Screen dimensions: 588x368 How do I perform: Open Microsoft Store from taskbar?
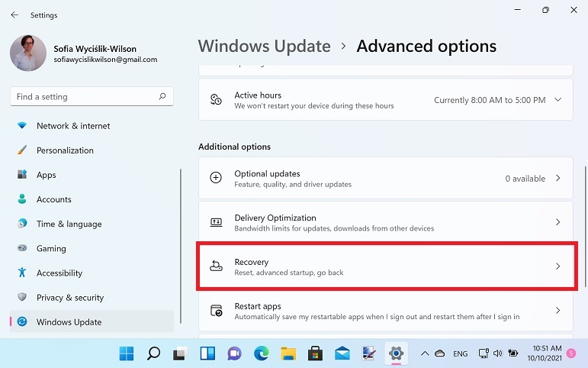[x=316, y=353]
